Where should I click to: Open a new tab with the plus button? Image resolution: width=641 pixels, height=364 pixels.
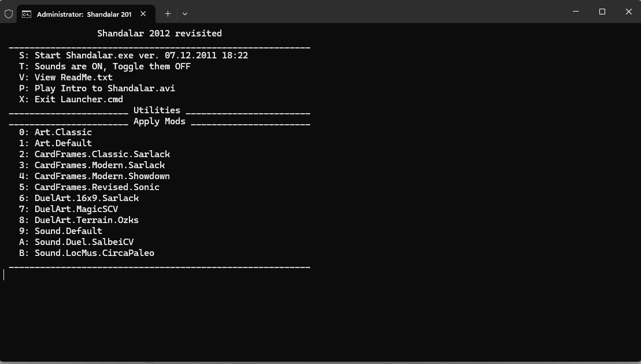(x=168, y=14)
